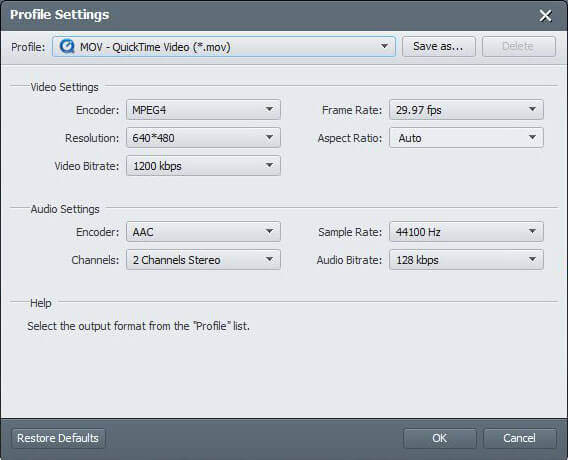This screenshot has width=568, height=460.
Task: Expand the Video Encoder MPEG4 dropdown
Action: coord(203,109)
